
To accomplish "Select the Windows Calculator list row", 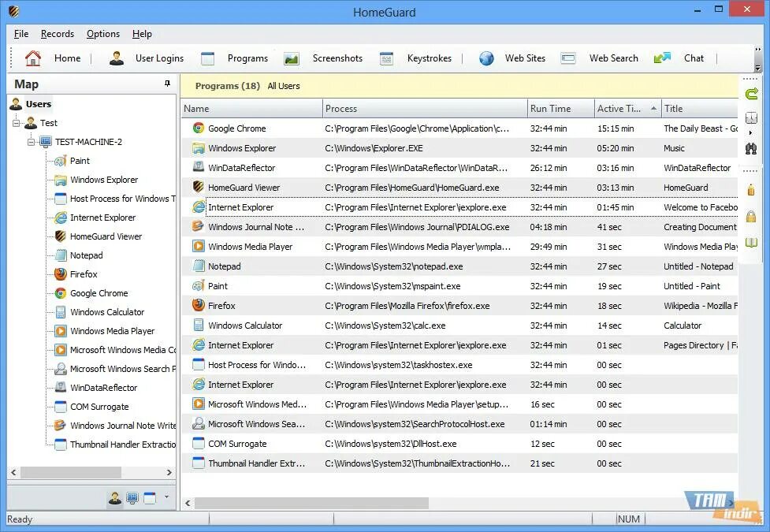I will pos(459,326).
